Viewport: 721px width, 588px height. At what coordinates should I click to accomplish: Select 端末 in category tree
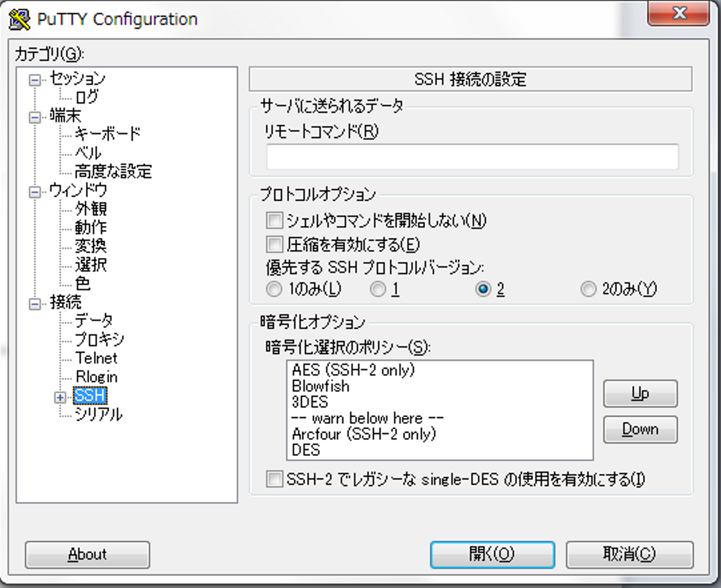coord(65,116)
